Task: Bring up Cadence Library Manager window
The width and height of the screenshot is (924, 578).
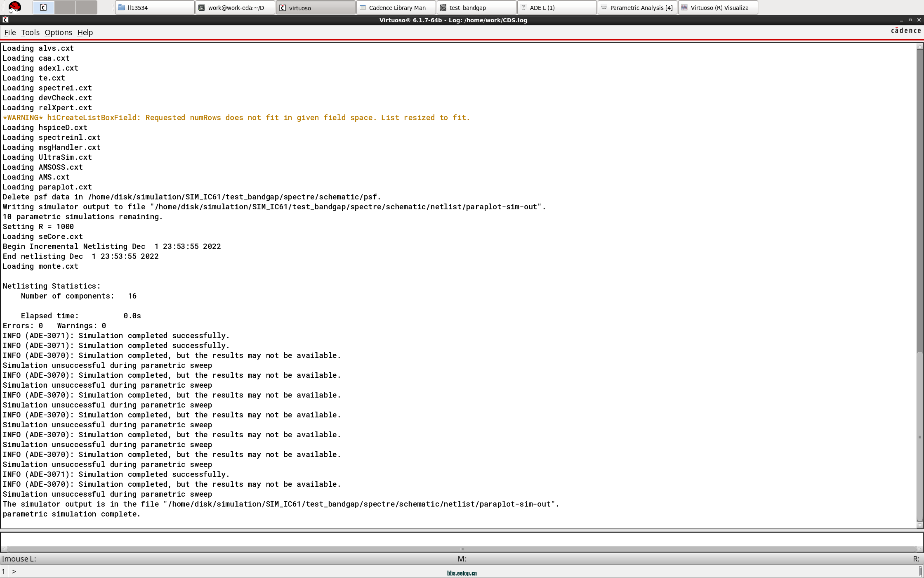Action: tap(396, 7)
